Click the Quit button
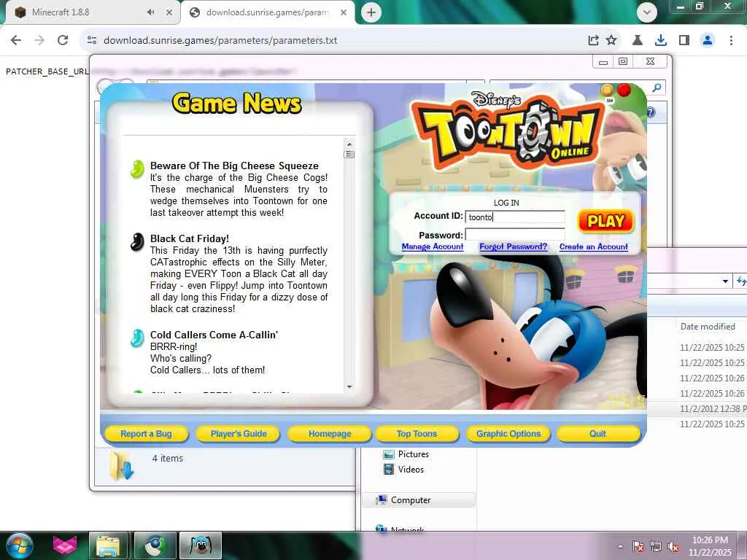Screen dimensions: 747x560 [x=598, y=434]
